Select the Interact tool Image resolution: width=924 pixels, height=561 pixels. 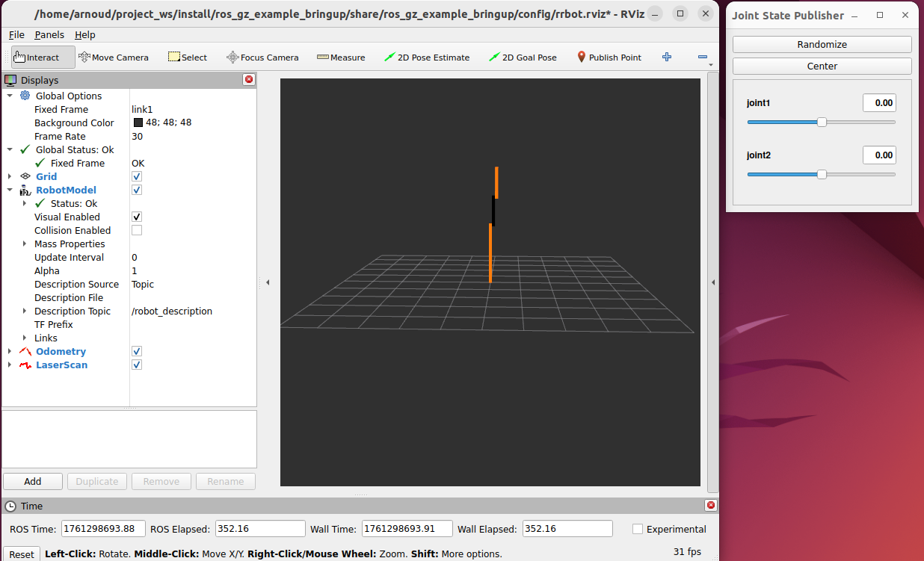coord(43,58)
